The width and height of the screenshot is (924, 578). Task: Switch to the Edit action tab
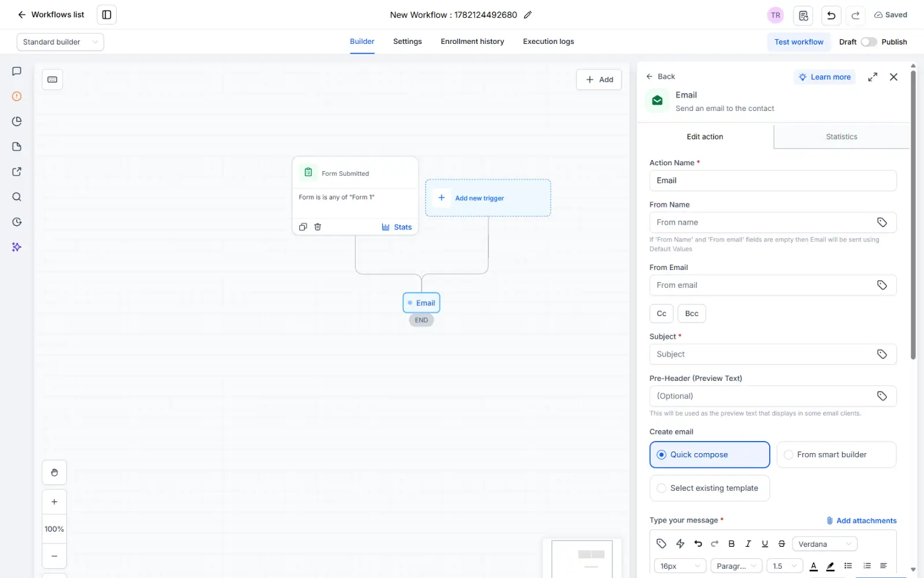[705, 137]
